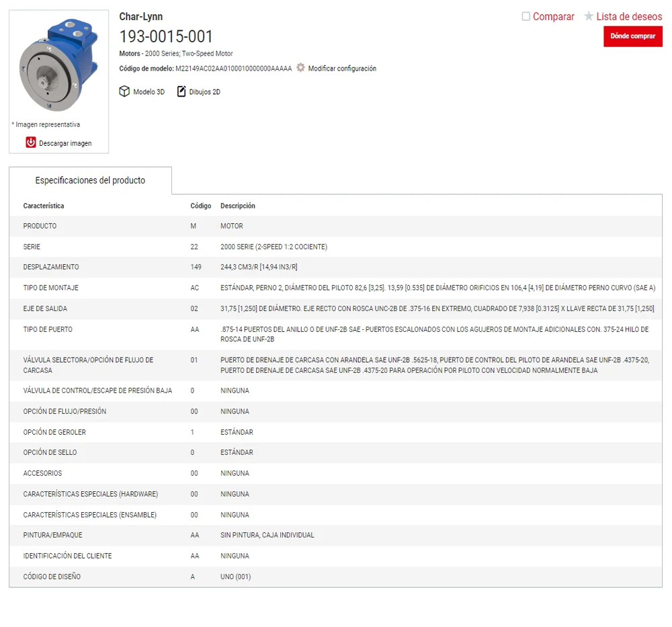Click the Imagen representativa note
Viewport: 672px width, 627px height.
point(46,125)
